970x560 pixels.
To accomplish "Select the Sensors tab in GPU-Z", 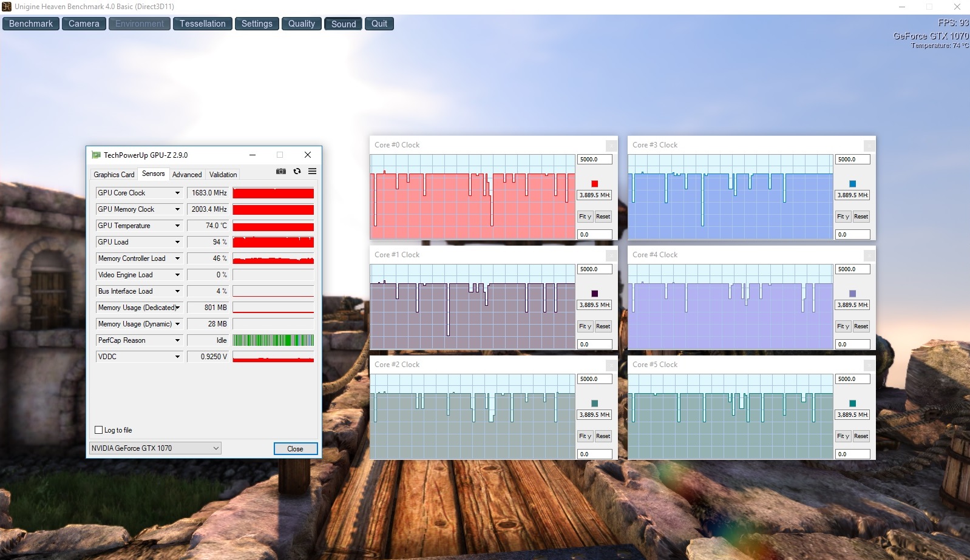I will click(x=153, y=174).
